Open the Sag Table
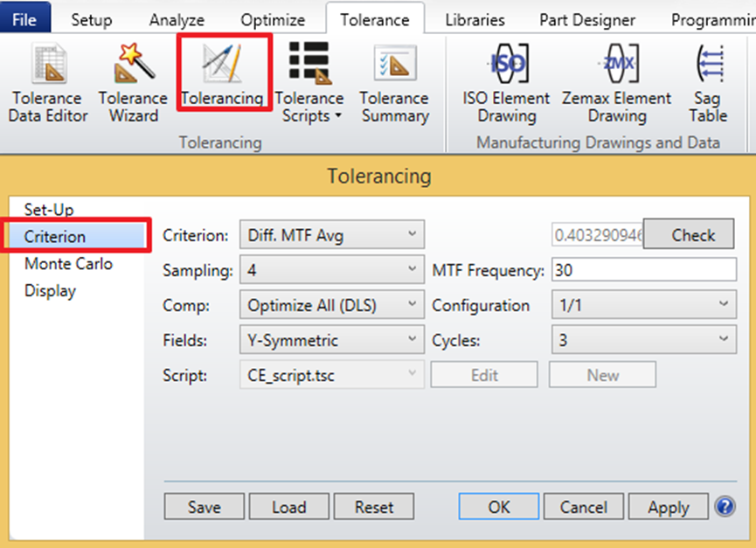Image resolution: width=756 pixels, height=548 pixels. pyautogui.click(x=708, y=83)
